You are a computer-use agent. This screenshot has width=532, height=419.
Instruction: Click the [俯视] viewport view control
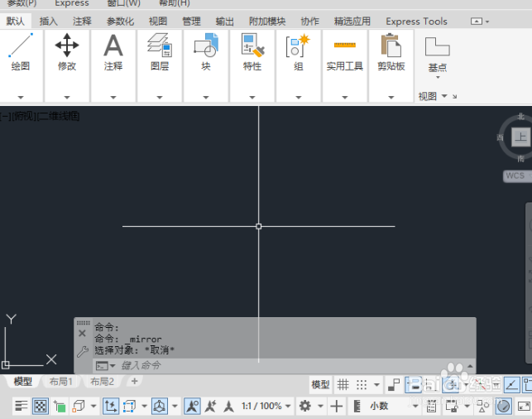(22, 117)
